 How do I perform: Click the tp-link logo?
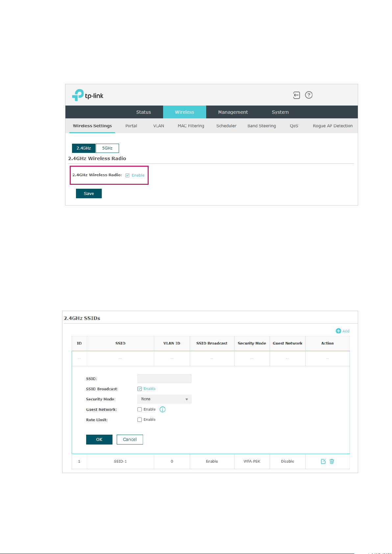tap(88, 95)
